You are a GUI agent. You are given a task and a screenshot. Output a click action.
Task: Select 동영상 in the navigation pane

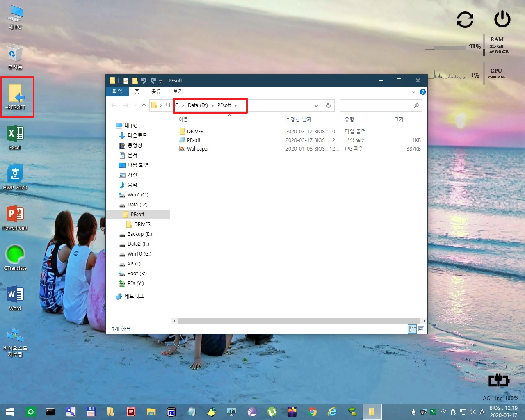(135, 145)
